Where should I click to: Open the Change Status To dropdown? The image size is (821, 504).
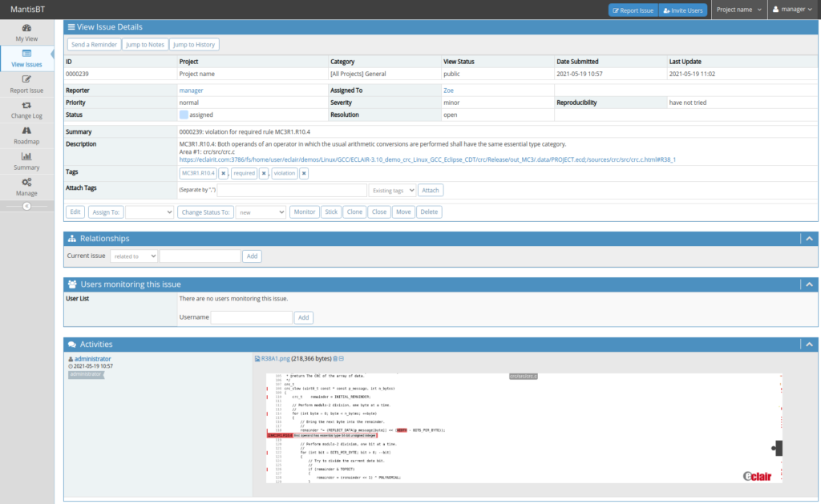[261, 212]
